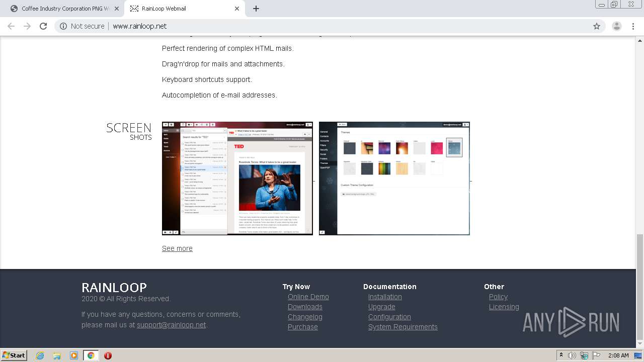Click 'Drag'n'drop for mails and attachments.' text
The height and width of the screenshot is (362, 644).
click(x=223, y=64)
